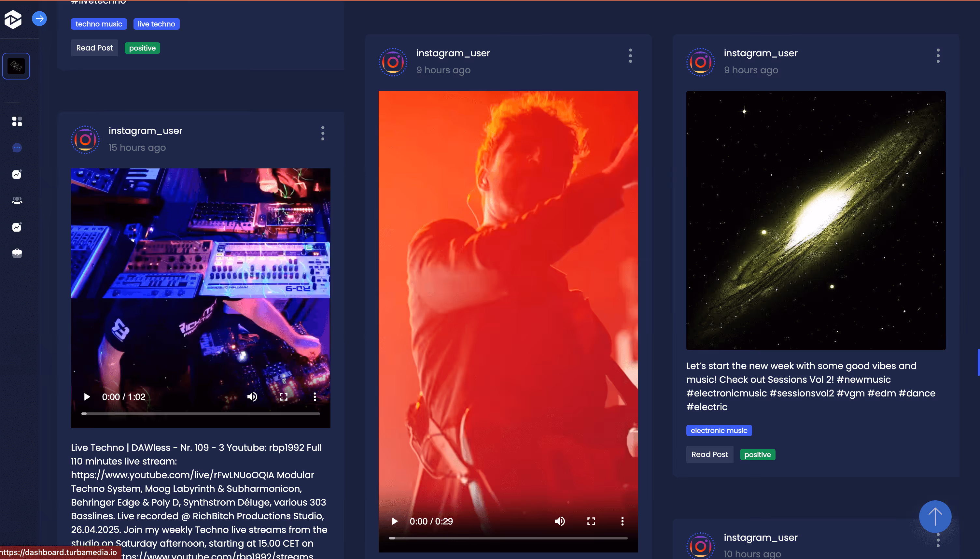The image size is (980, 559).
Task: Click Instagram avatar of galaxy image post
Action: coord(701,62)
